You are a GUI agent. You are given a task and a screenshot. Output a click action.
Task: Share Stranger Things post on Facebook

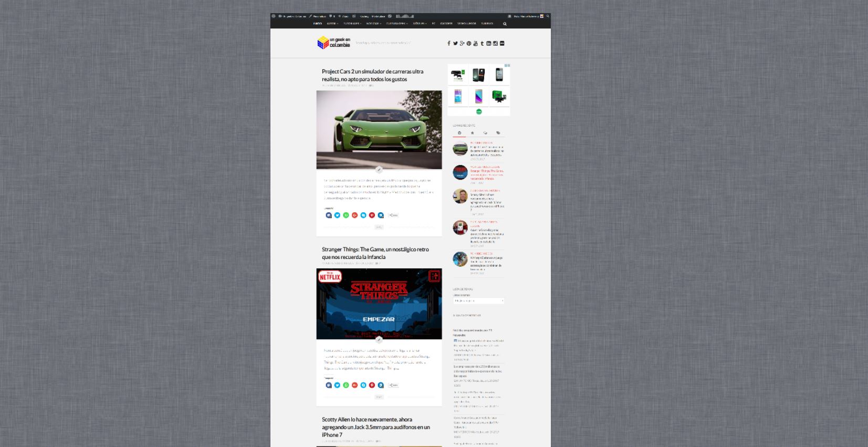pos(329,385)
